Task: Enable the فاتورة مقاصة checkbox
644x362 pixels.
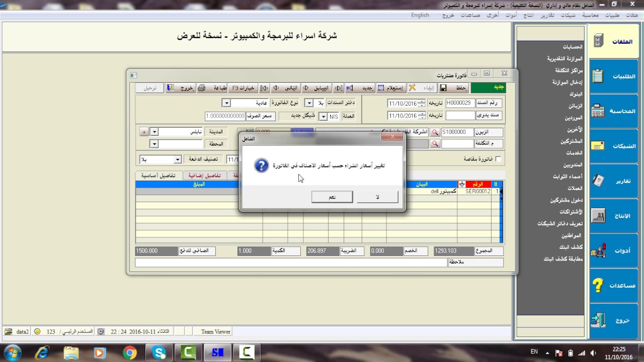Action: pyautogui.click(x=498, y=158)
